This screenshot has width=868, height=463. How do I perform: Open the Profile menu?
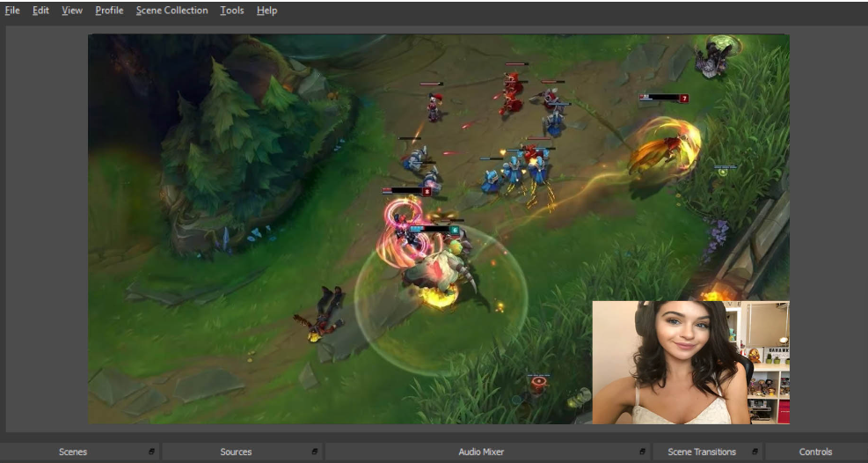pyautogui.click(x=109, y=11)
